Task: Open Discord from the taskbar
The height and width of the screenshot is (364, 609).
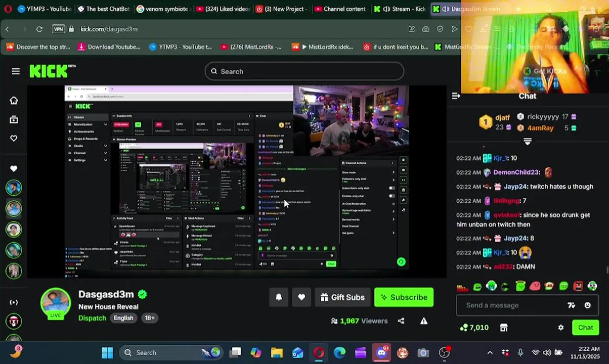Action: [381, 353]
